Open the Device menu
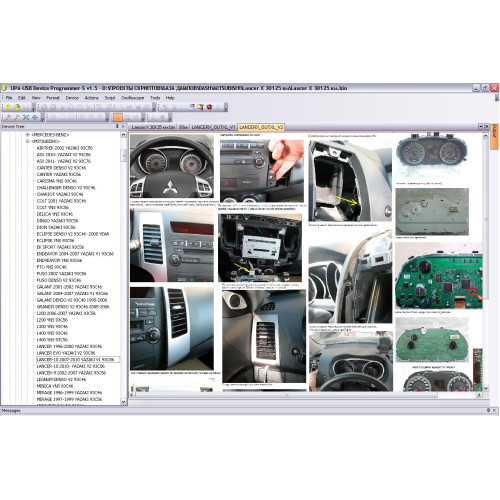500x500 pixels. [x=72, y=98]
